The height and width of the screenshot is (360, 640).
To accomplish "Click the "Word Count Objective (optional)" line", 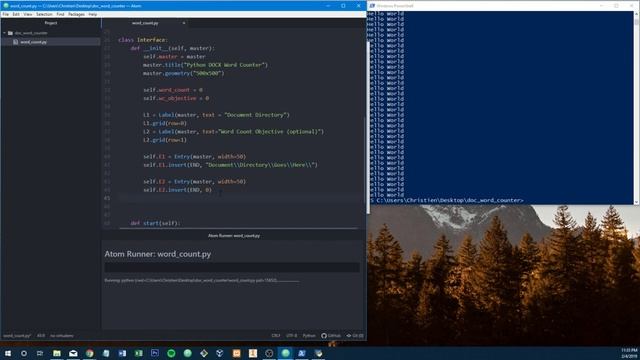I will click(x=233, y=132).
